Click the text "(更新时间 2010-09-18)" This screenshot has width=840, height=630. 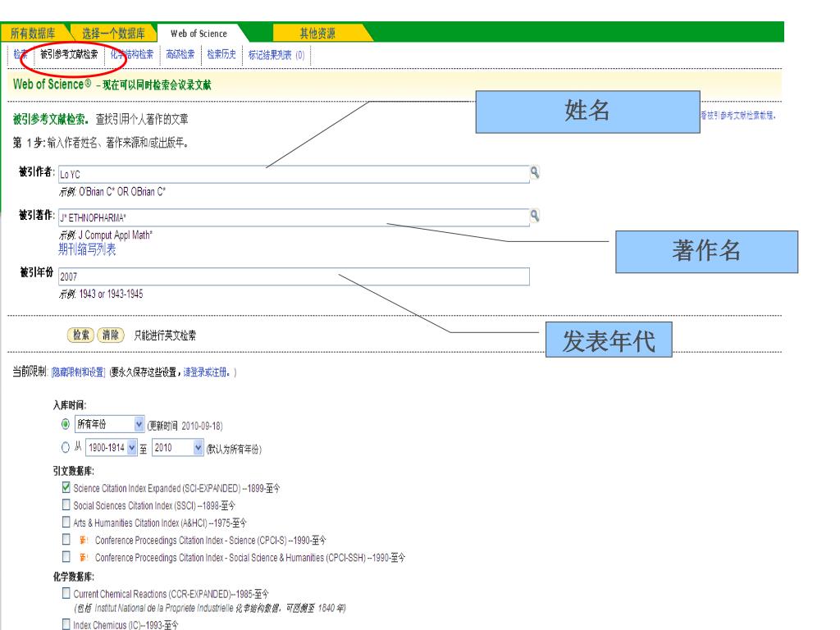click(185, 426)
